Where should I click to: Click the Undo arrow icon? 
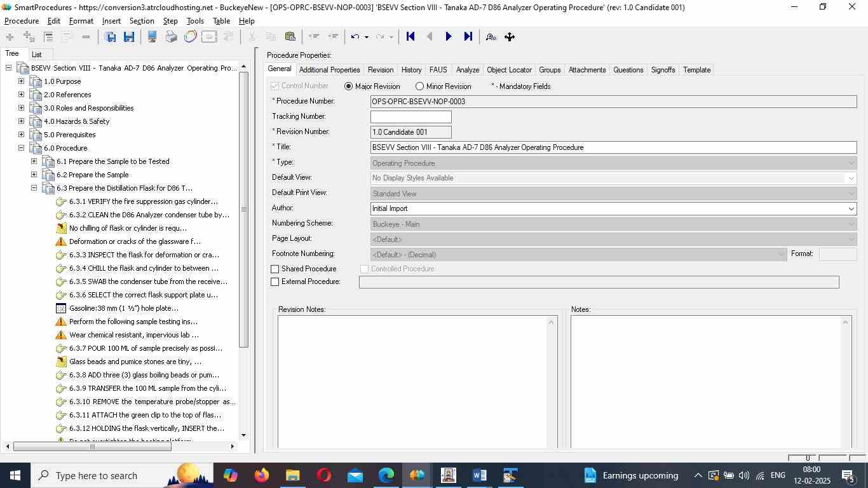coord(355,37)
